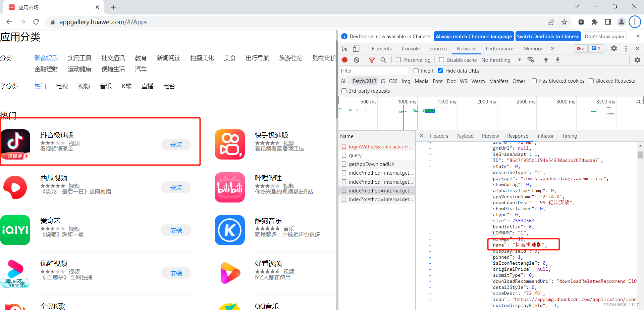Bookmark this page with star icon

click(x=564, y=22)
